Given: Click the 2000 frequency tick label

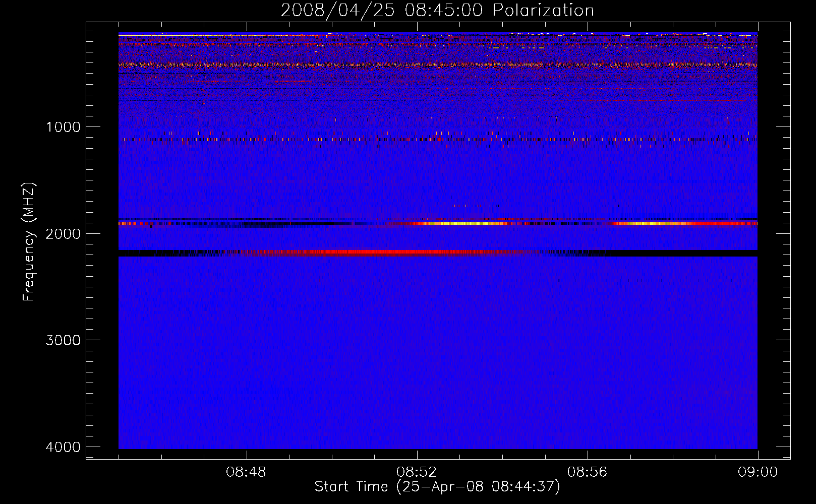Looking at the screenshot, I should coord(63,234).
